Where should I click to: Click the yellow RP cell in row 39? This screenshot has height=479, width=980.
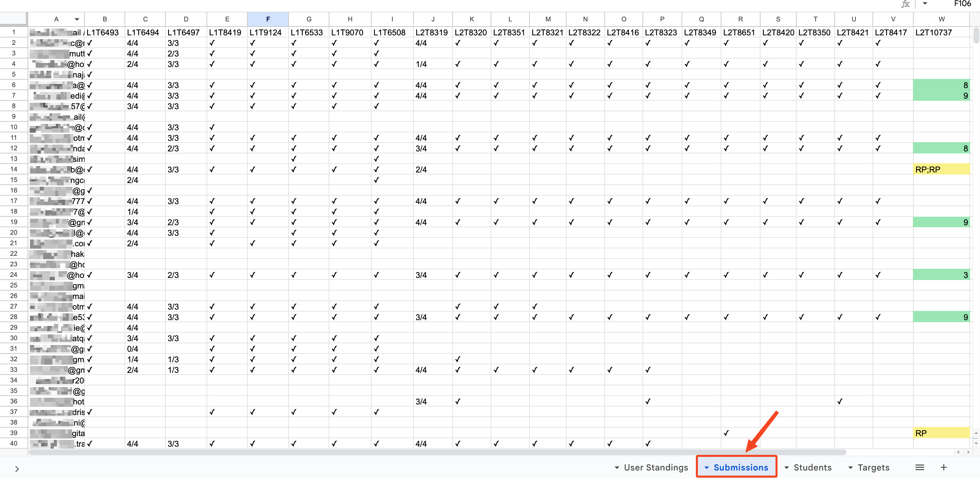tap(941, 433)
